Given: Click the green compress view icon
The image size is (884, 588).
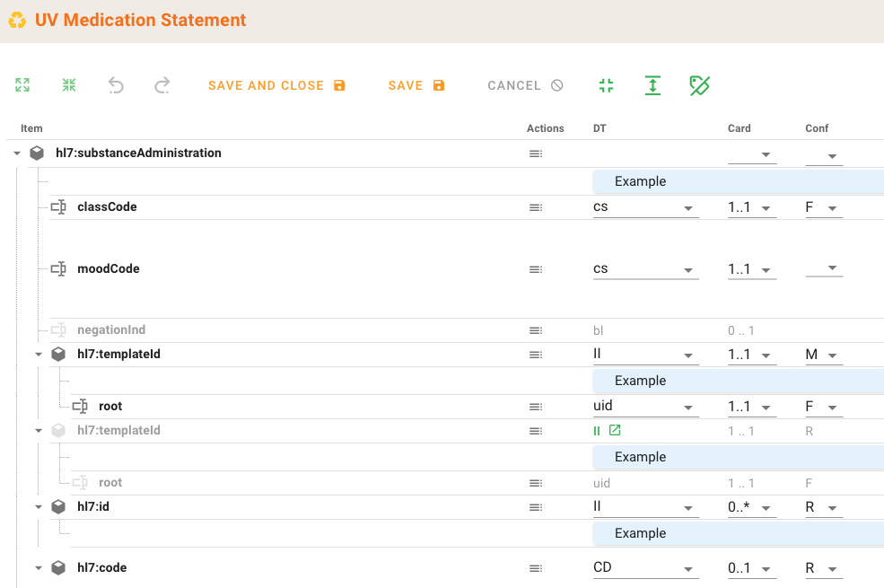Looking at the screenshot, I should (x=607, y=85).
